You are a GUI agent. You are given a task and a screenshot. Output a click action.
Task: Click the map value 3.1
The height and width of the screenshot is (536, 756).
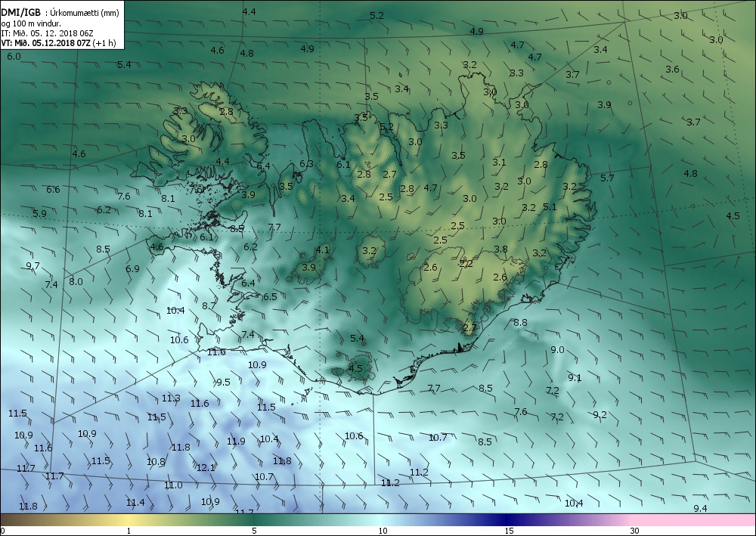tap(499, 163)
